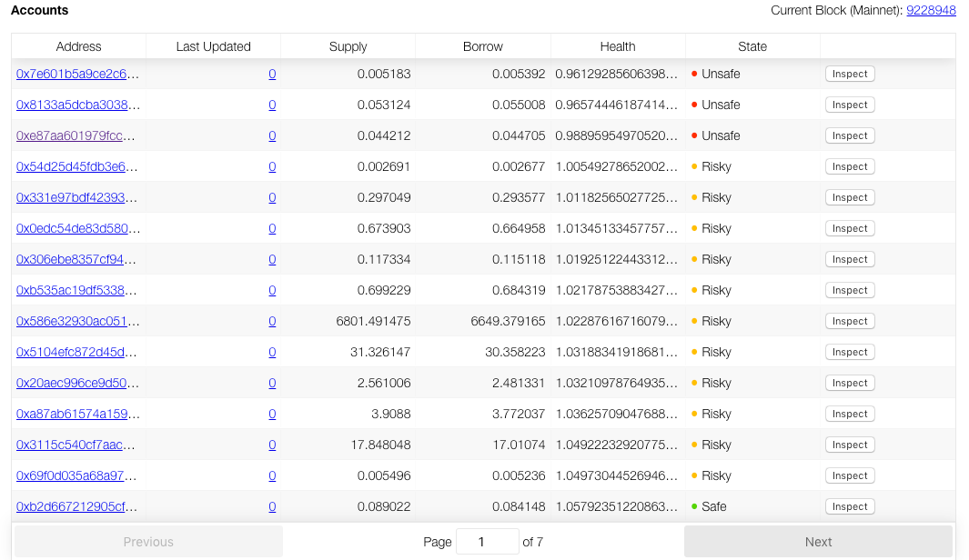Viewport: 969px width, 560px height.
Task: Inspect the 0x69f0d035a68a97 account
Action: 850,475
